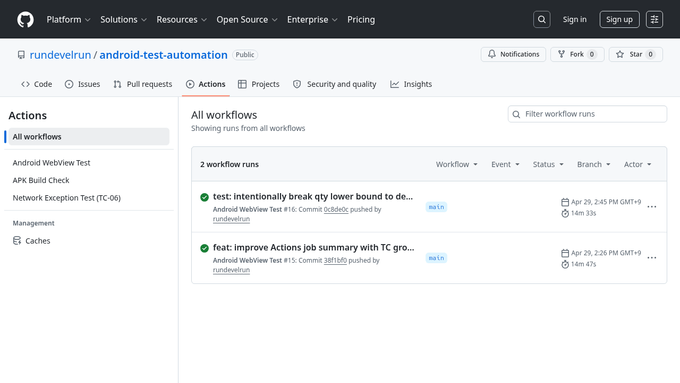Go to the GitHub homepage logo
The width and height of the screenshot is (680, 383).
pos(25,20)
